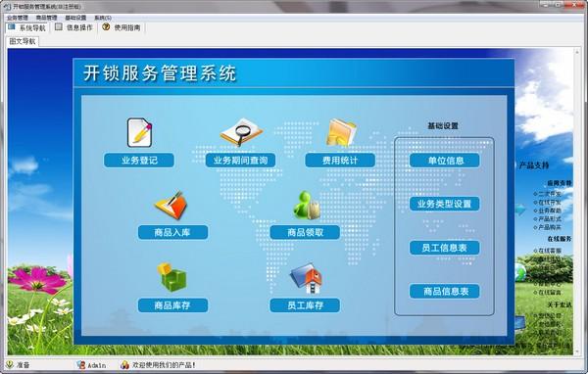Click the 产品支持 heading text
588x374 pixels.
point(534,164)
